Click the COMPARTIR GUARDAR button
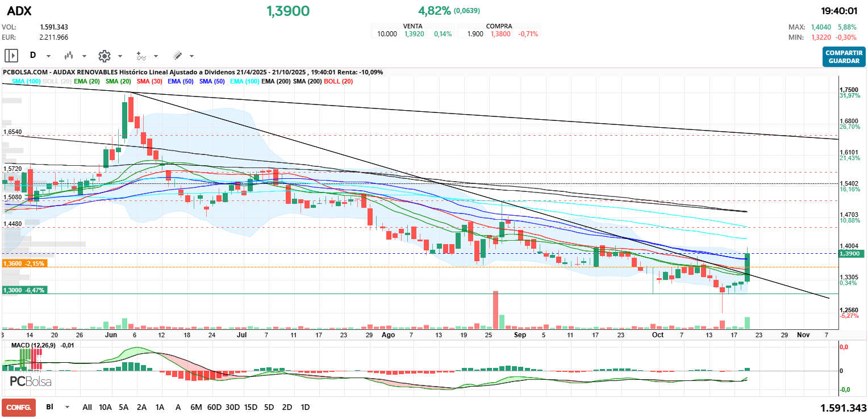 point(844,56)
